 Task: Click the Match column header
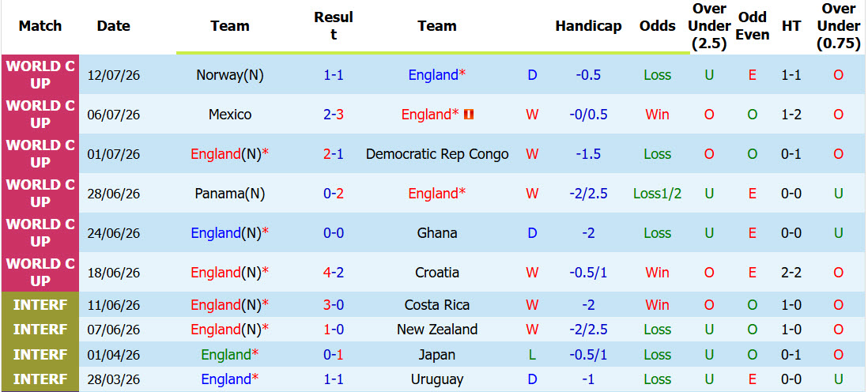coord(40,26)
